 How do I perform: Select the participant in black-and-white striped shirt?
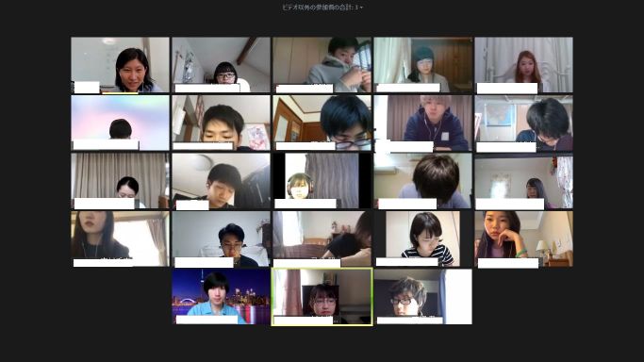423,239
